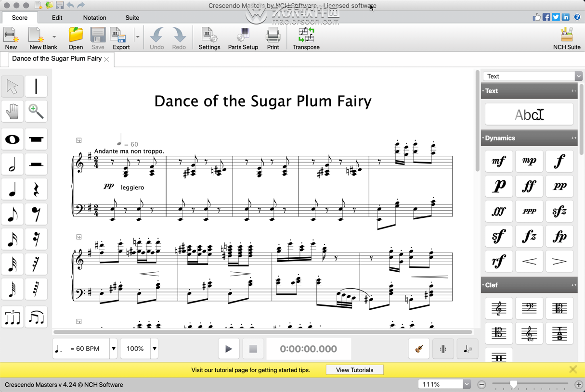This screenshot has width=585, height=392.
Task: Insert forte f dynamic
Action: (559, 161)
